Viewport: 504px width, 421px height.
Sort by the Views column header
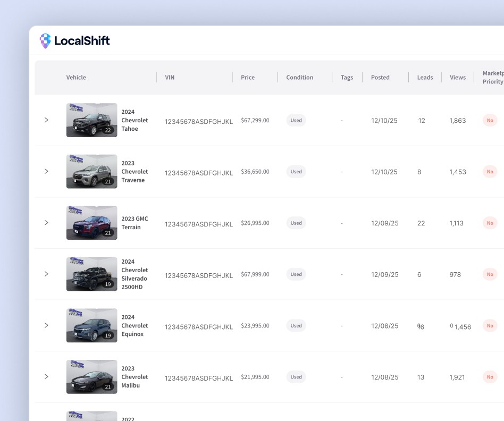point(458,78)
